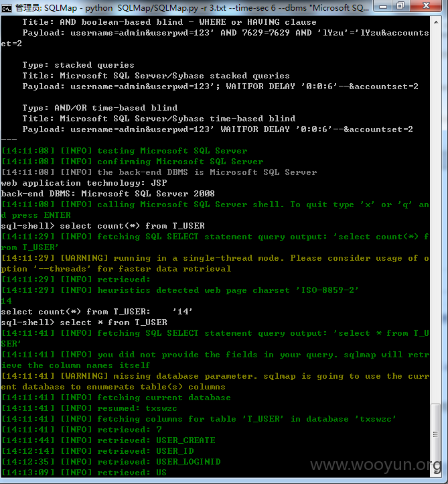Click 'resumed: txswzc' log line
Image resolution: width=448 pixels, height=484 pixels.
click(90, 408)
